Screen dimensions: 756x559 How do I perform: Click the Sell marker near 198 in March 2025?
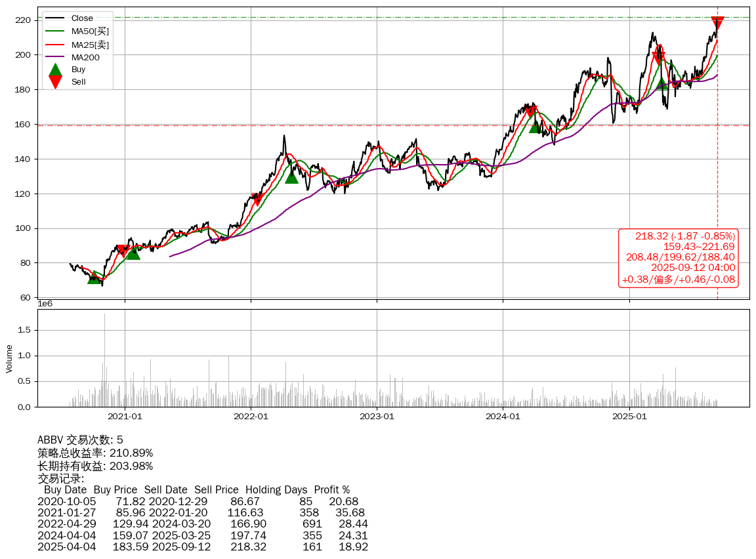(x=658, y=57)
